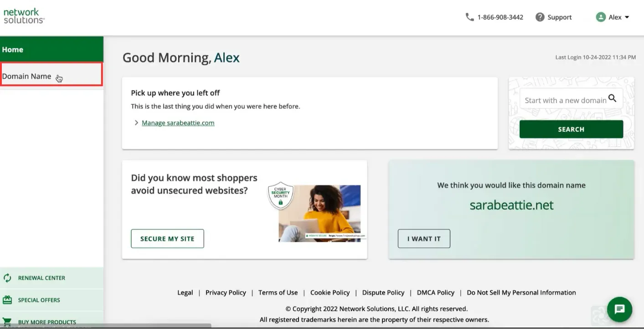Open the Privacy Policy footer link
This screenshot has height=329, width=644.
point(226,293)
